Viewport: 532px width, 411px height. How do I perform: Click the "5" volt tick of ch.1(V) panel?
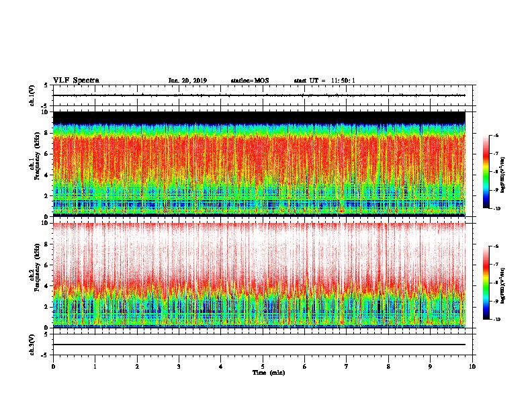[46, 85]
